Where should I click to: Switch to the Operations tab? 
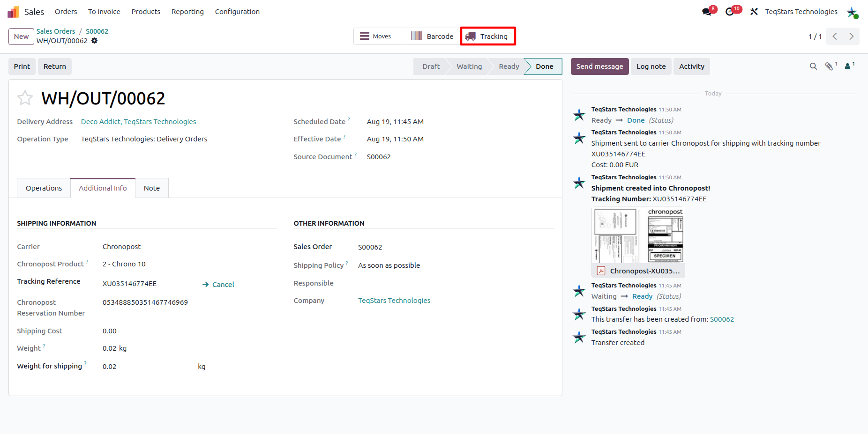click(44, 188)
